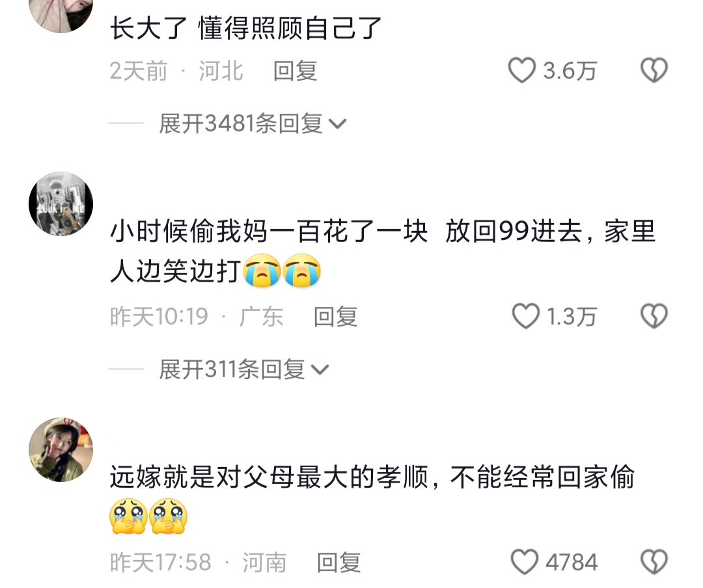703x588 pixels.
Task: Open the black-and-white avatar of 广东 commenter
Action: pyautogui.click(x=61, y=204)
